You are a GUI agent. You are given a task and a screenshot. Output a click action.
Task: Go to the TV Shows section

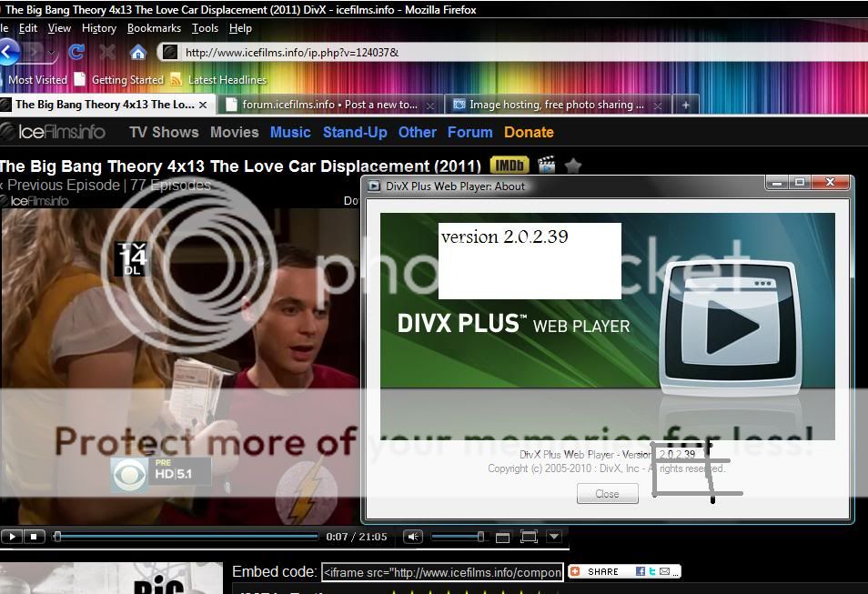point(164,132)
